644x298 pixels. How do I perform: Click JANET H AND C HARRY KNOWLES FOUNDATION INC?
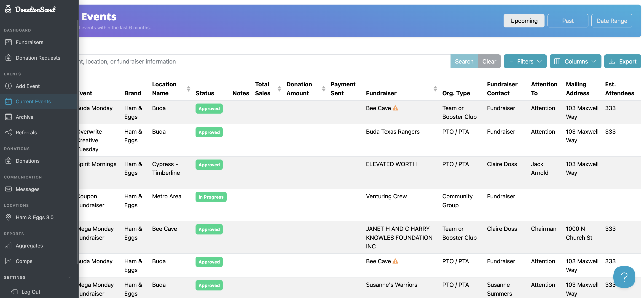tap(399, 237)
